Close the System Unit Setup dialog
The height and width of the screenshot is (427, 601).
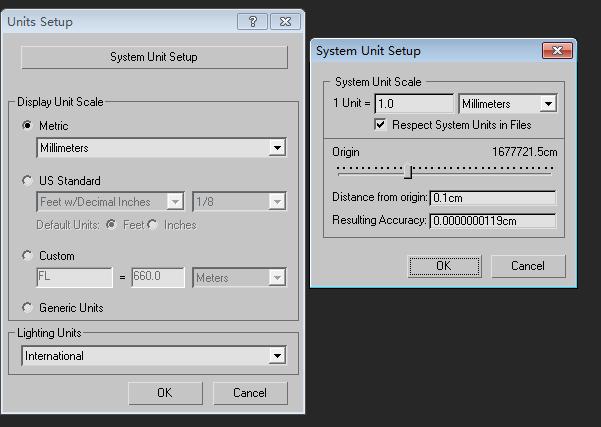coord(555,50)
